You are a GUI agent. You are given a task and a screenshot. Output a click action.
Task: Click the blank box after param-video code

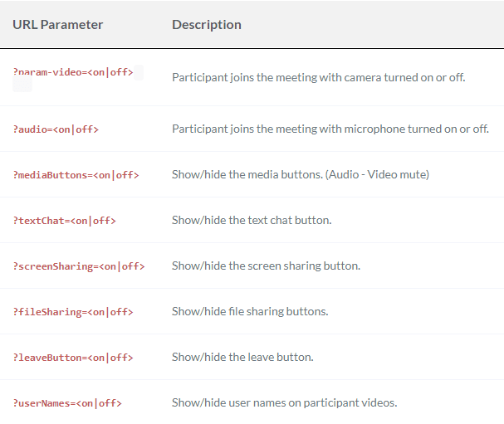(139, 72)
